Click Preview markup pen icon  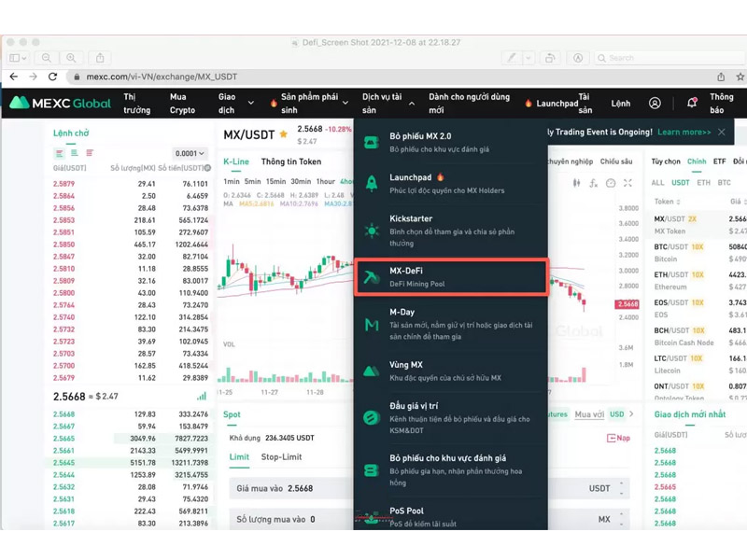click(x=512, y=58)
